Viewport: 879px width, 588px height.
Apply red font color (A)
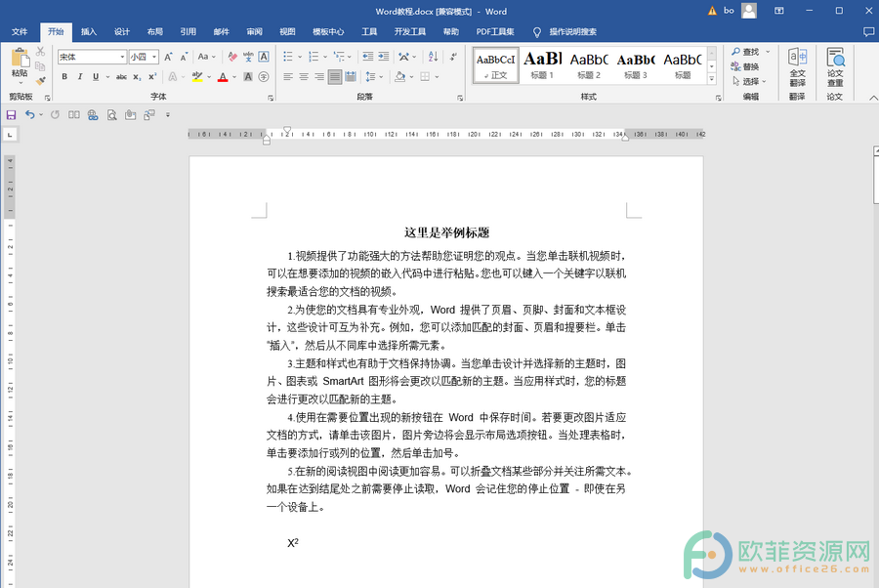223,77
